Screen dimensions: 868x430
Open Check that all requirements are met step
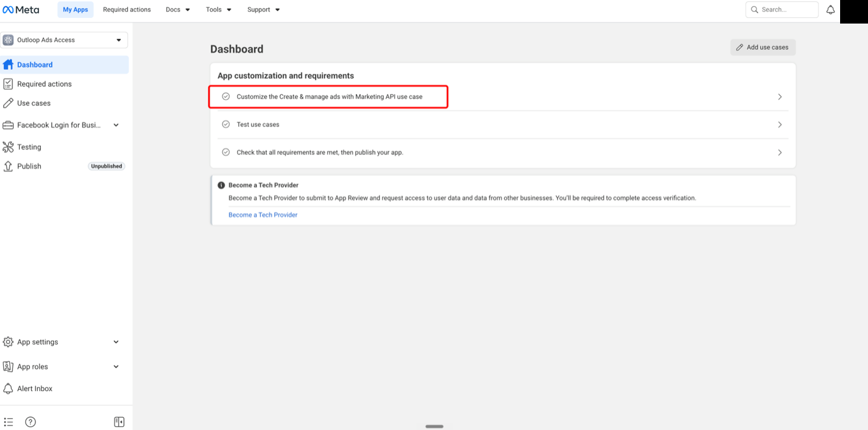[x=503, y=152]
